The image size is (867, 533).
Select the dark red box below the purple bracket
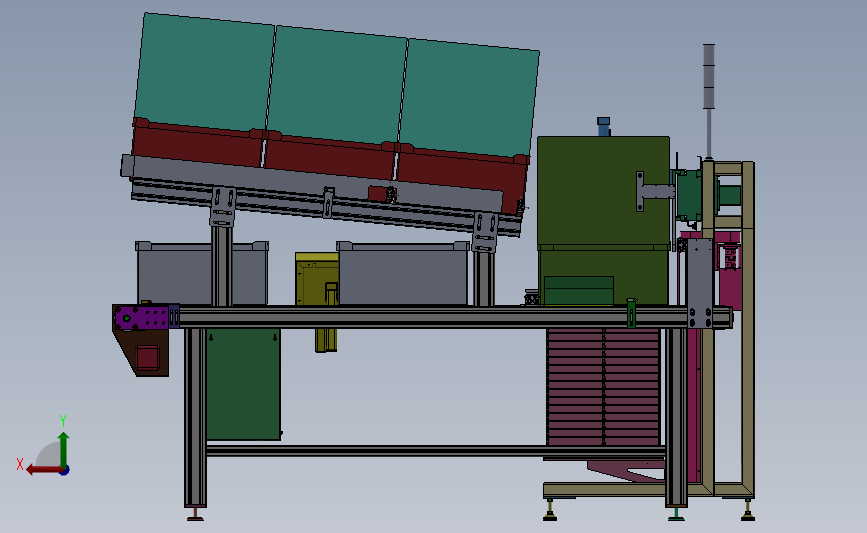[147, 356]
